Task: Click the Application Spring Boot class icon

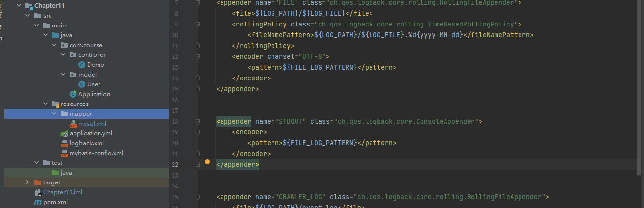Action: pyautogui.click(x=73, y=94)
